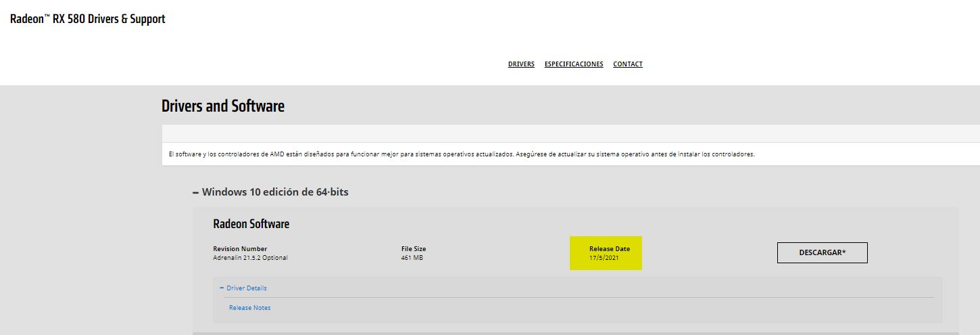Collapse the Windows 10 edición de 64-bits section
Screen dimensions: 980x335
point(270,192)
